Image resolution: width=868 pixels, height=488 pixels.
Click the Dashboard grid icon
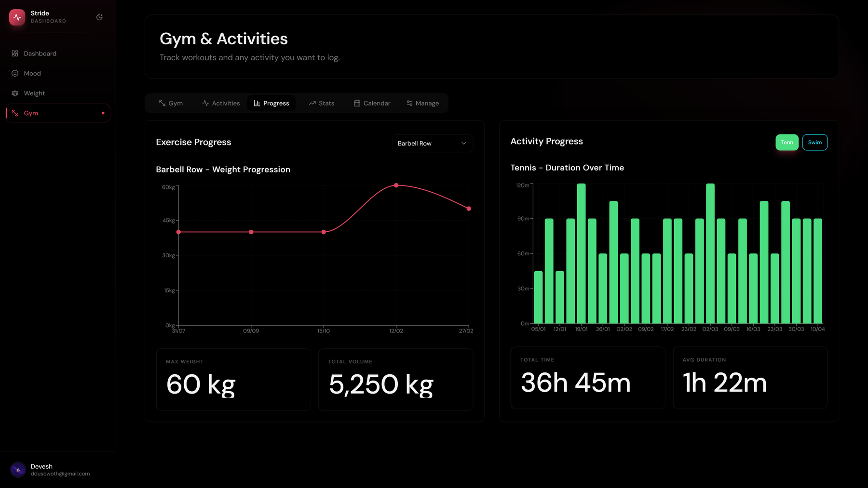coord(15,53)
